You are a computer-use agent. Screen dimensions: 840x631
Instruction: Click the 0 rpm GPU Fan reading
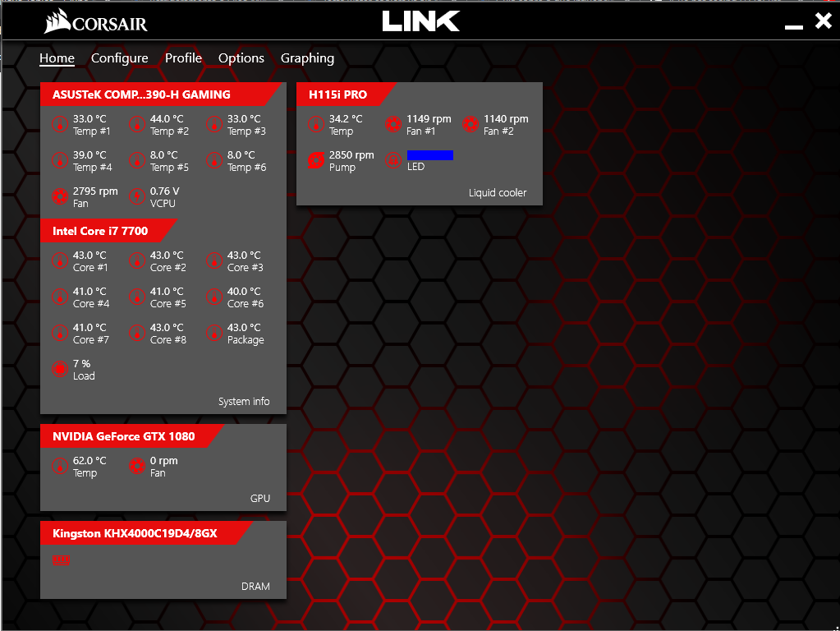[163, 461]
